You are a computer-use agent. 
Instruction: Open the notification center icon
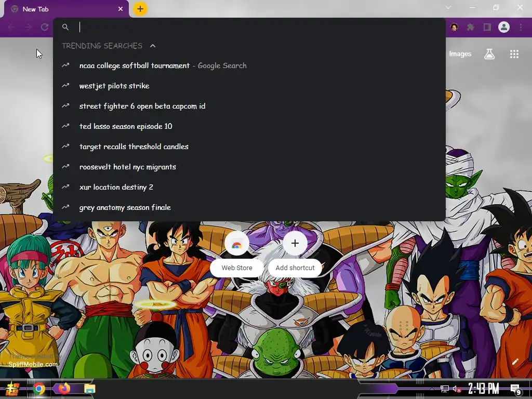[516, 389]
